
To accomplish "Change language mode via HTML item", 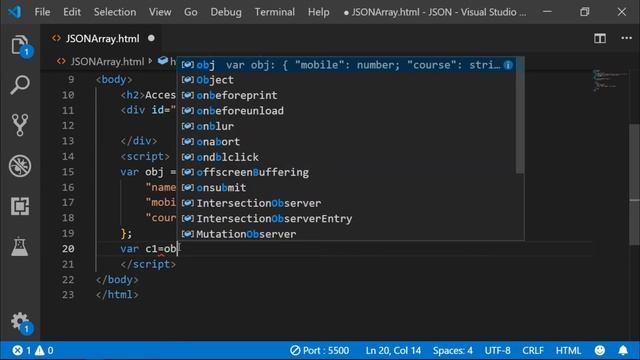I will (568, 350).
